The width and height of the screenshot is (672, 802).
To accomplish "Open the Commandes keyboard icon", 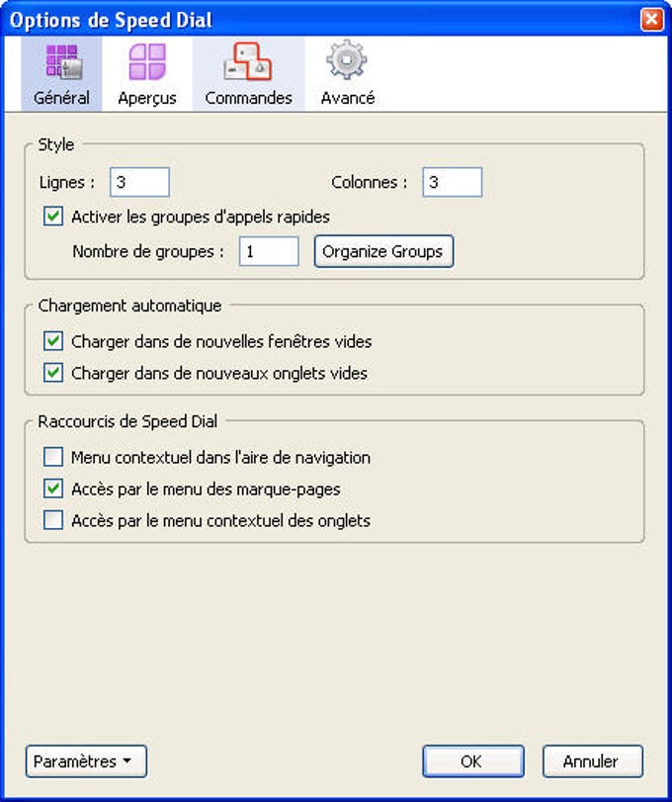I will click(248, 61).
